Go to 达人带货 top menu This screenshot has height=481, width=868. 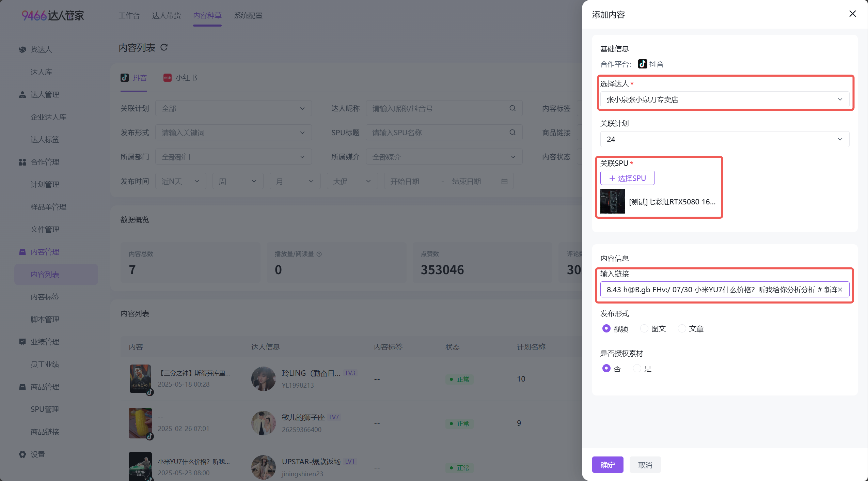(167, 16)
